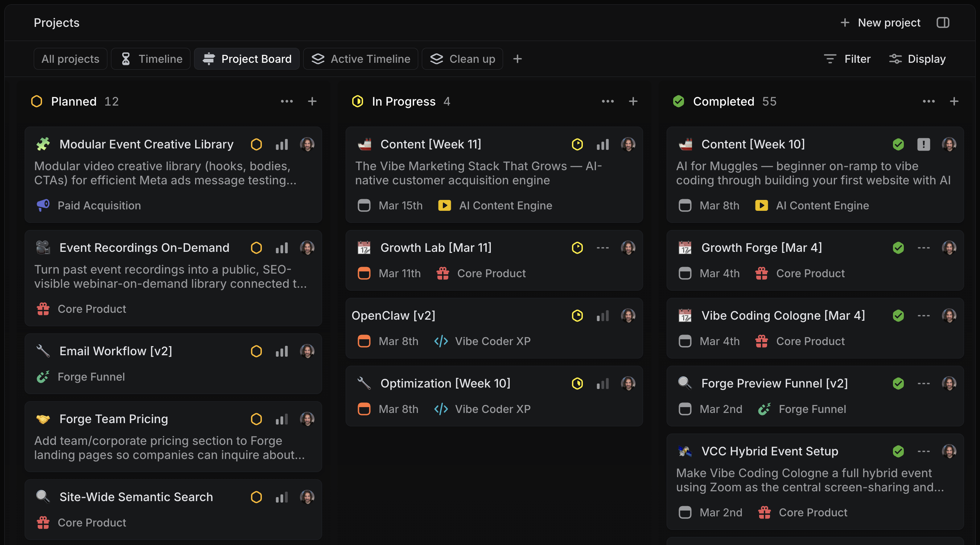The width and height of the screenshot is (980, 545).
Task: Switch to the Clean up view
Action: [462, 59]
